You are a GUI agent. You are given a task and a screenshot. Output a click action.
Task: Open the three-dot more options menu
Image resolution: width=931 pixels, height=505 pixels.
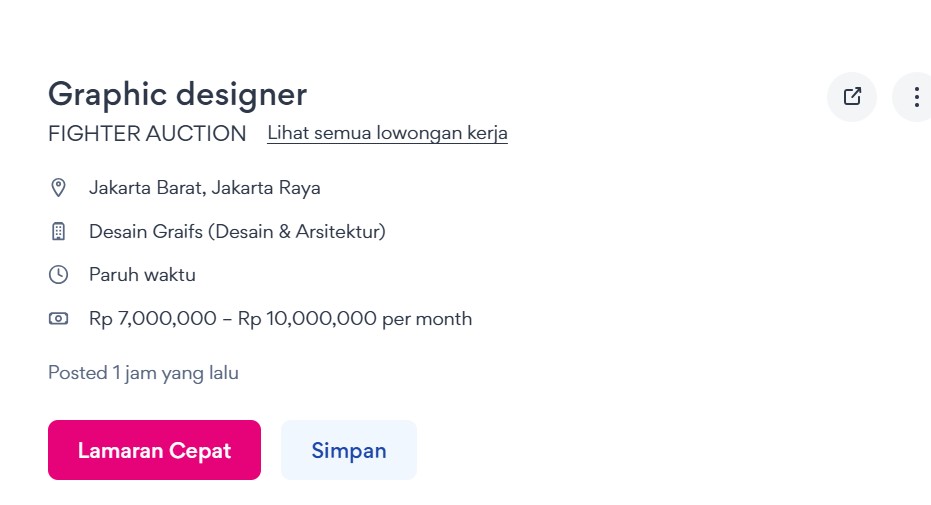point(916,97)
